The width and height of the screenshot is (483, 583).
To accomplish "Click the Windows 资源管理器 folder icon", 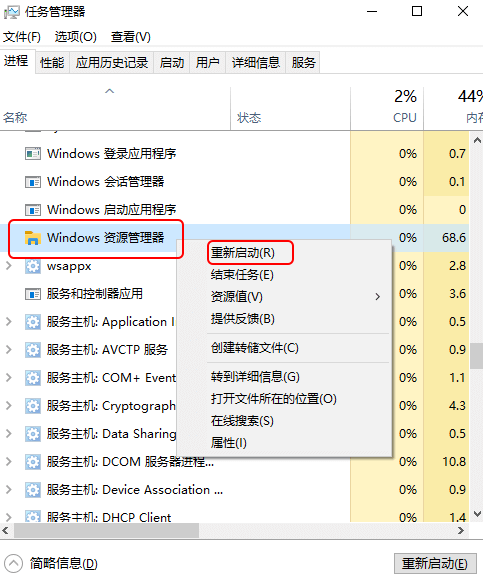I will click(x=33, y=238).
